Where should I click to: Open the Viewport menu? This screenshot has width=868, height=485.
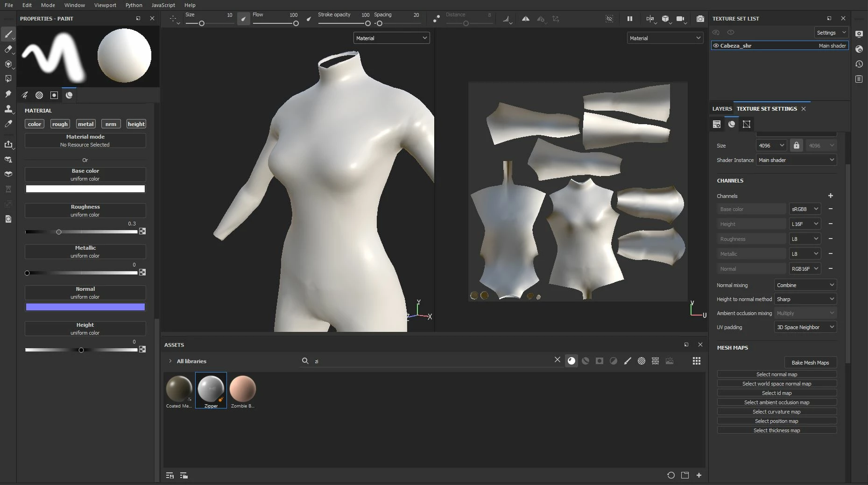(105, 5)
